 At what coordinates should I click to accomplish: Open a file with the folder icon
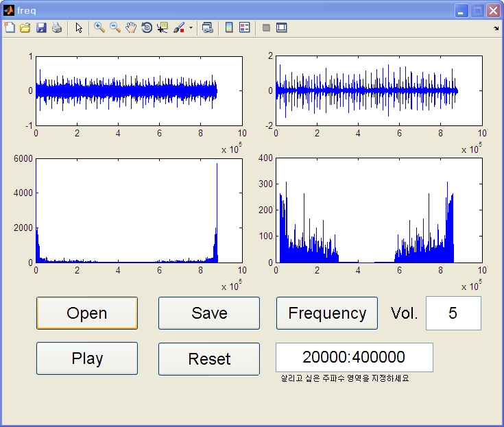(x=25, y=27)
